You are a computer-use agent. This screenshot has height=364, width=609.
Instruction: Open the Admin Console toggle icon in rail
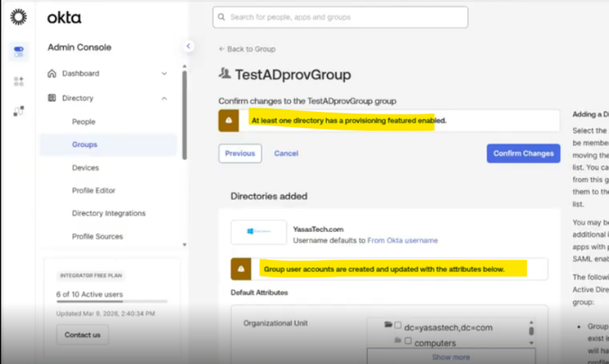[18, 52]
